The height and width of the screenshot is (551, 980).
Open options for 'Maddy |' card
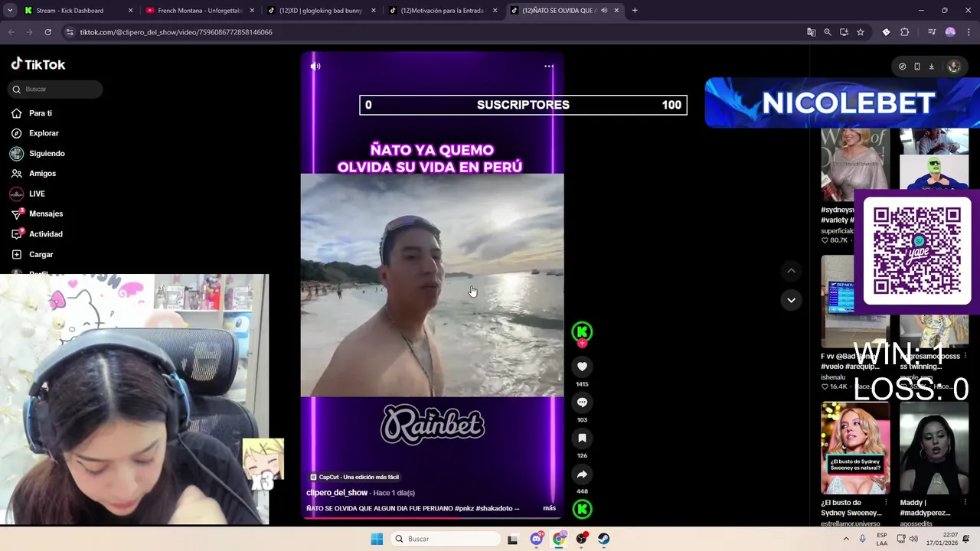pos(965,503)
